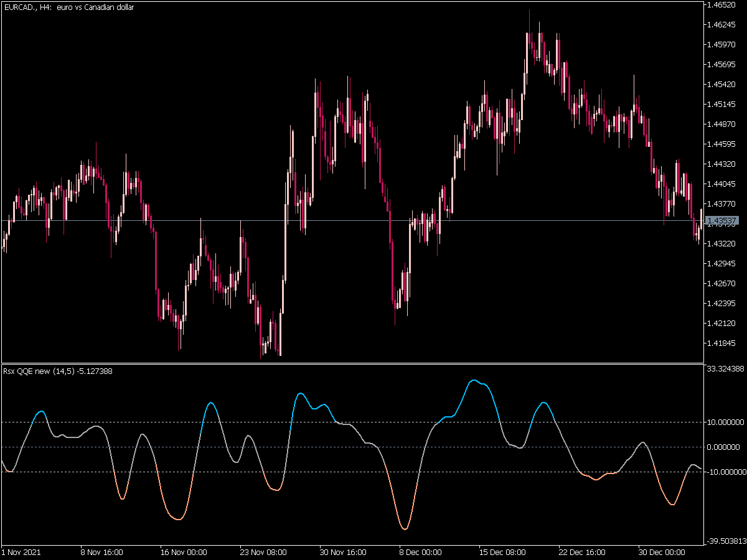Screen dimensions: 747x560
Task: Click the 1.42945 price scale value
Action: [x=722, y=264]
